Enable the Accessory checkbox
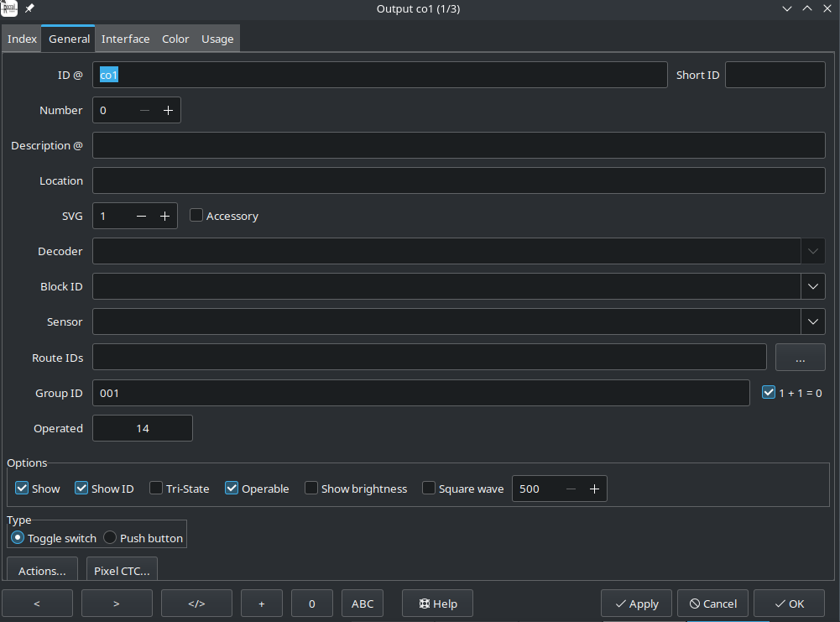The width and height of the screenshot is (840, 622). pos(196,216)
